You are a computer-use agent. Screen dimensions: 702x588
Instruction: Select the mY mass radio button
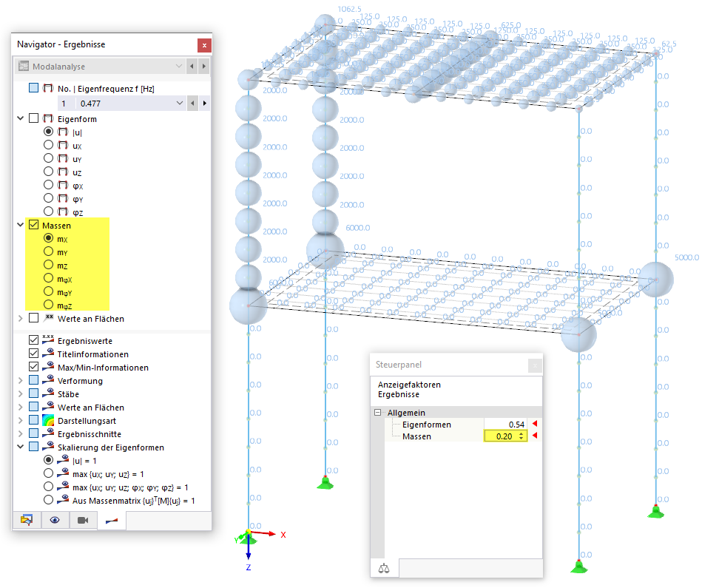[48, 251]
